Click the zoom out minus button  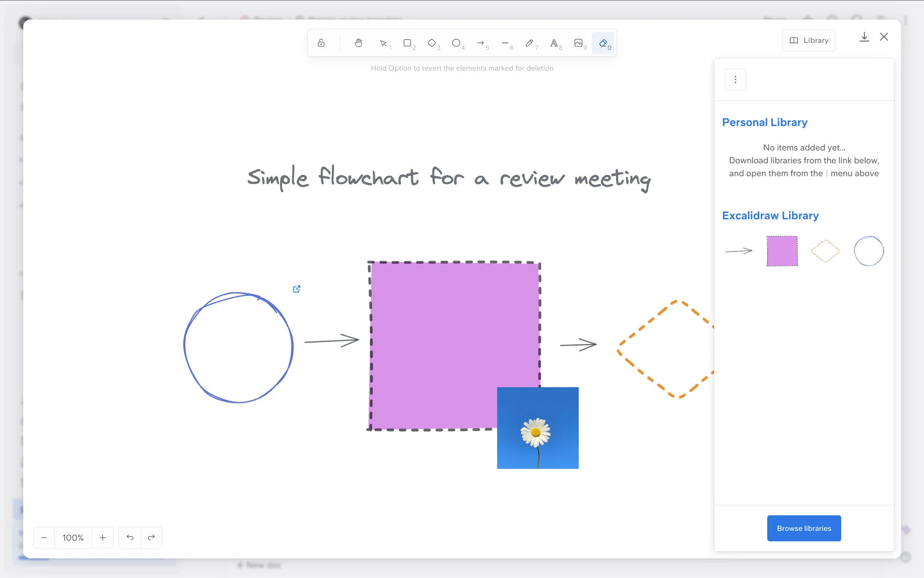click(44, 538)
